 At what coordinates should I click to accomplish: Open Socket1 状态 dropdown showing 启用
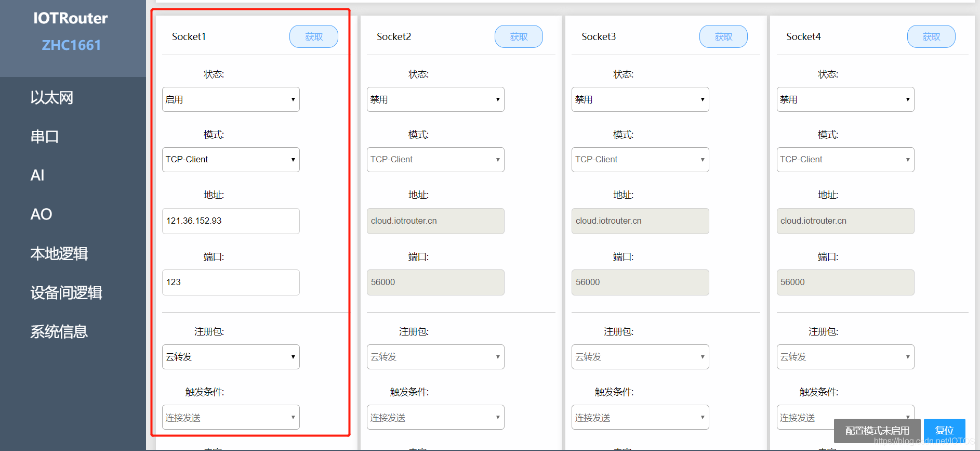pos(230,99)
